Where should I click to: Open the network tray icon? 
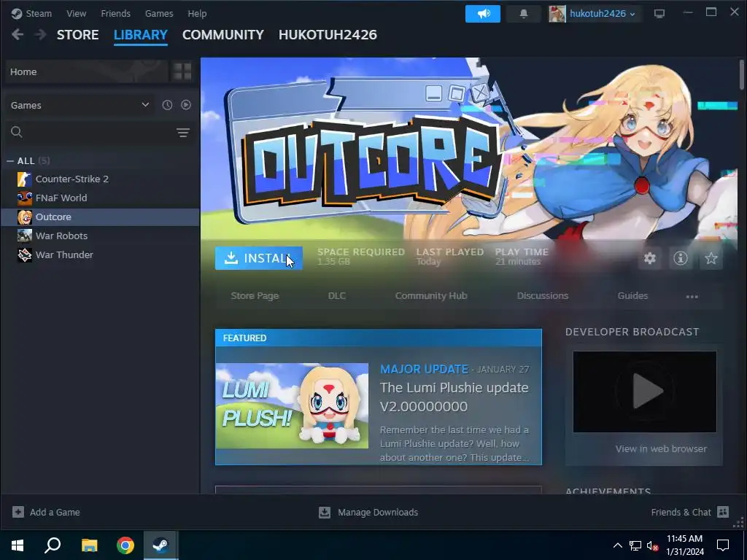pyautogui.click(x=635, y=545)
